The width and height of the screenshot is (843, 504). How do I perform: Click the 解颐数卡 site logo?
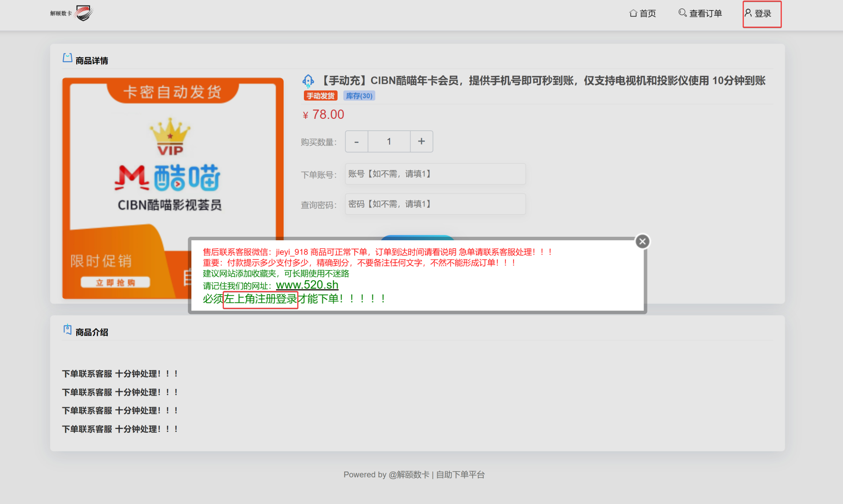(x=72, y=13)
